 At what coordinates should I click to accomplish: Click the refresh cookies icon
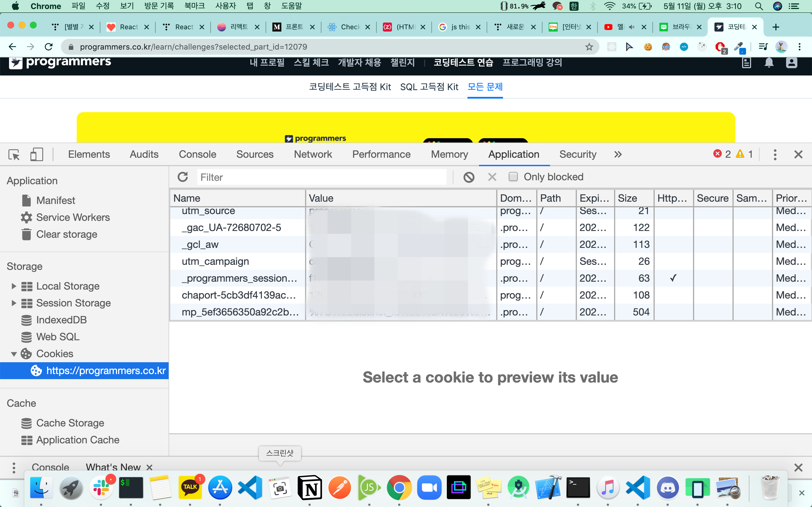(x=183, y=177)
